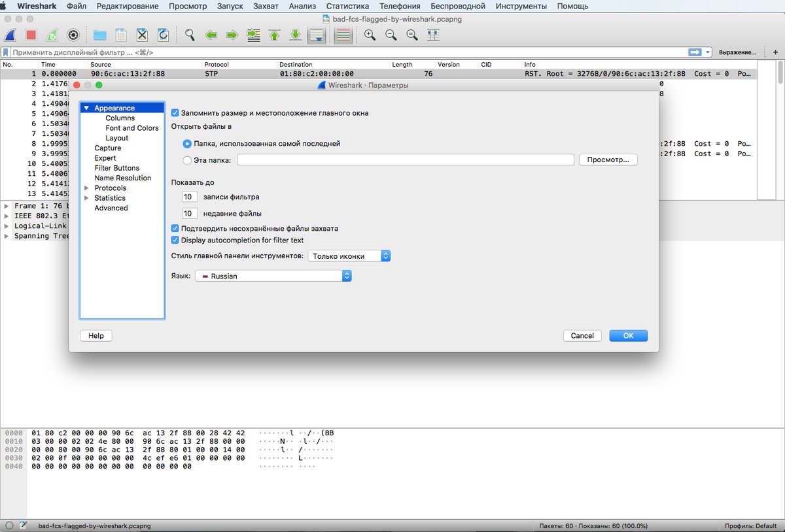Click the filter entries count field
Screen dimensions: 785x532
[x=190, y=197]
